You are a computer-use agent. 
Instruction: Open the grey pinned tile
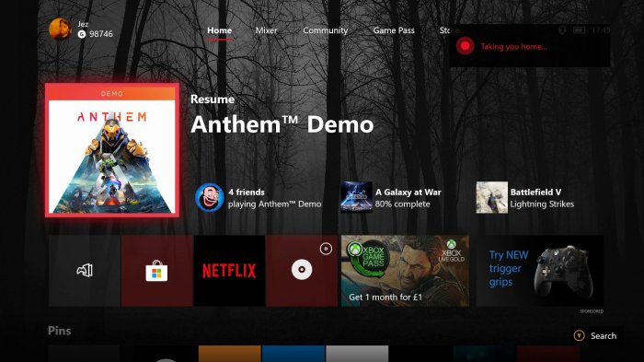coord(357,354)
